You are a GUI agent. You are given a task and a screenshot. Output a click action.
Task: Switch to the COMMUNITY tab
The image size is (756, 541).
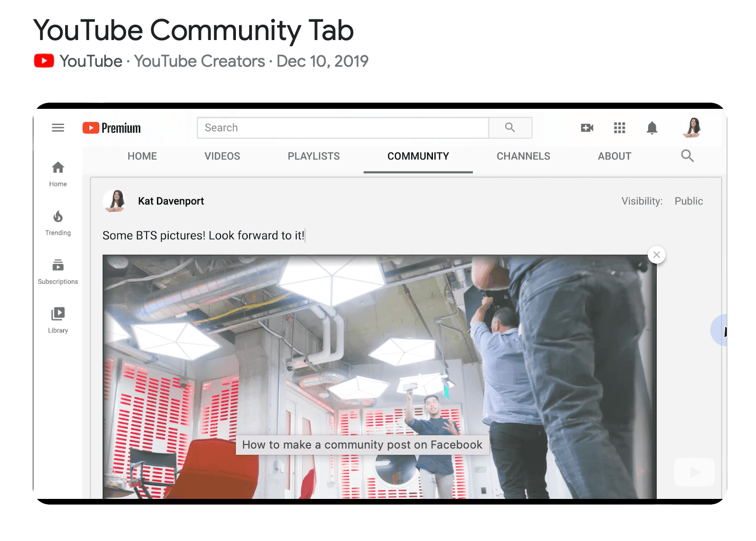[418, 156]
